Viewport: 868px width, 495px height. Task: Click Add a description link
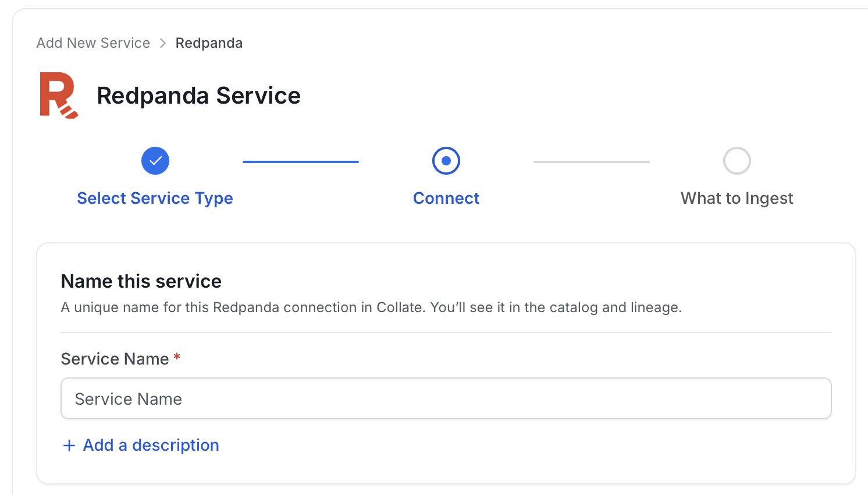(151, 445)
